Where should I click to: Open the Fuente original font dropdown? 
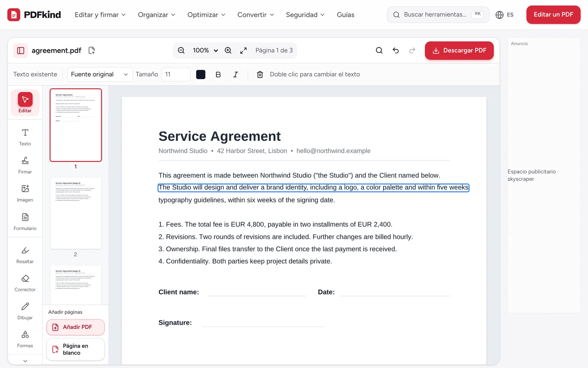[100, 74]
